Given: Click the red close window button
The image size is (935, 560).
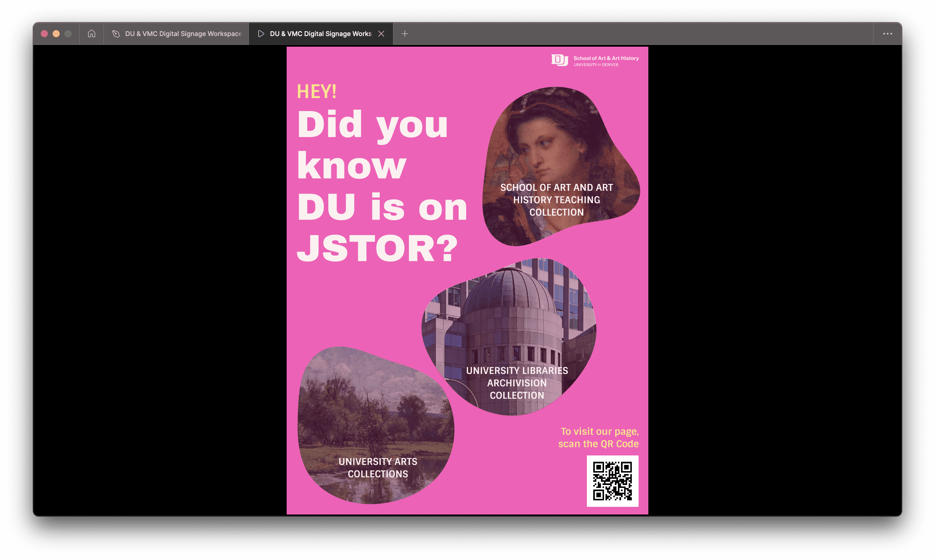Looking at the screenshot, I should [44, 34].
